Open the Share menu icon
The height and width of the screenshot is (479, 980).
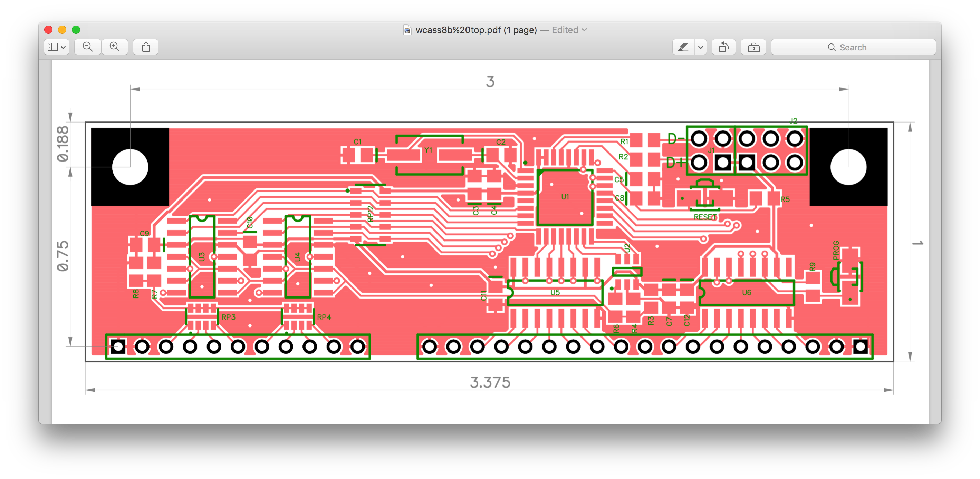pyautogui.click(x=146, y=47)
